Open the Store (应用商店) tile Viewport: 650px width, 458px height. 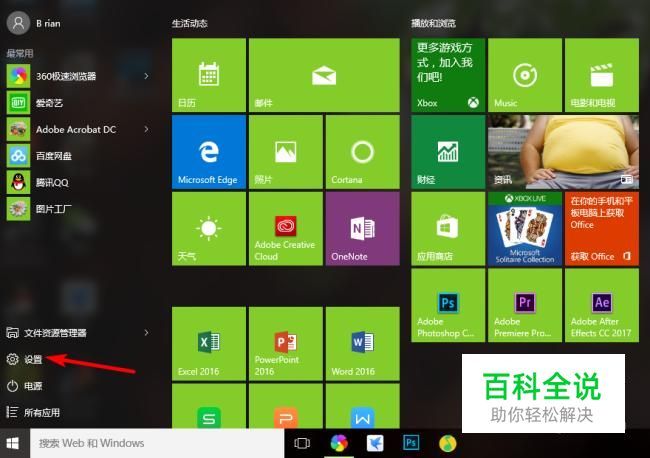click(x=448, y=228)
